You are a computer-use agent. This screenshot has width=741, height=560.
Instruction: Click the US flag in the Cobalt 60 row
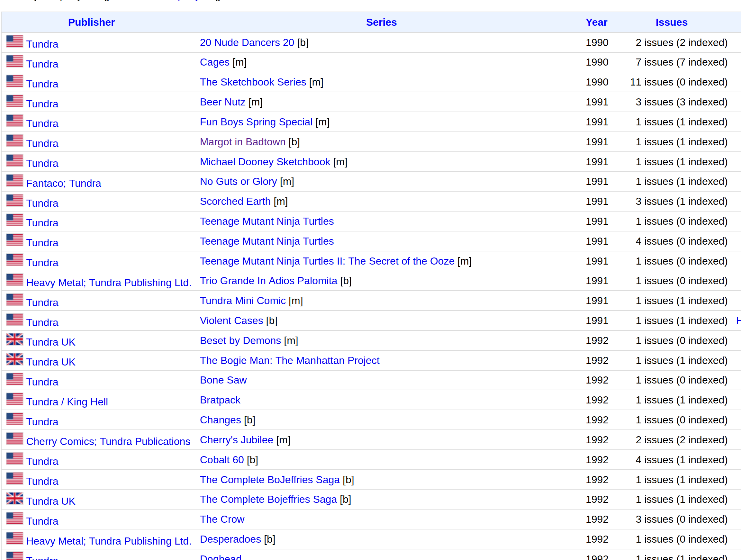coord(14,458)
